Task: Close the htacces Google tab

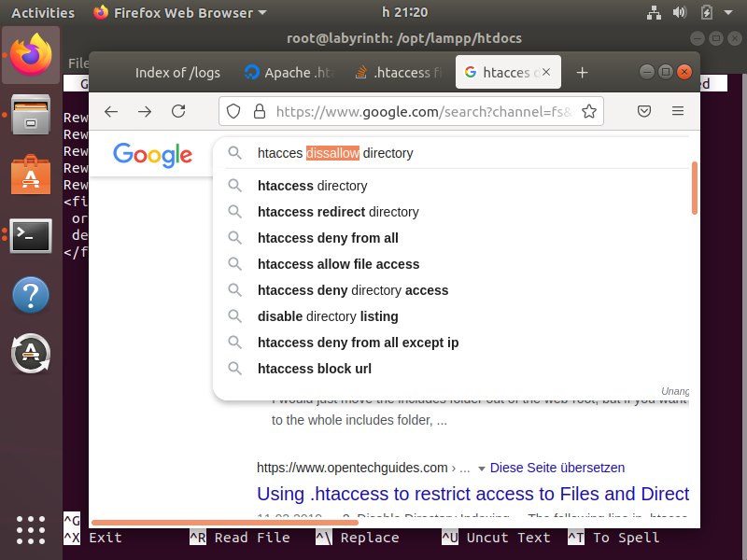Action: 546,72
